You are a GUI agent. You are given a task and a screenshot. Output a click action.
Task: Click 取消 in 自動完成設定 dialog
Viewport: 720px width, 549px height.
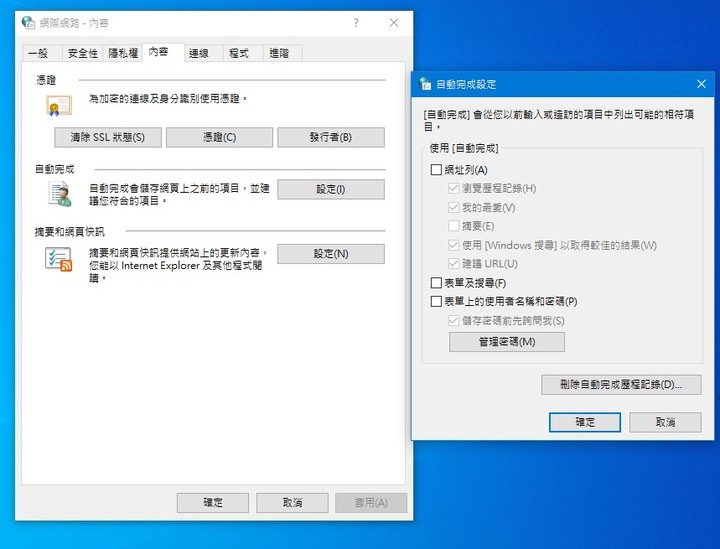pos(665,422)
